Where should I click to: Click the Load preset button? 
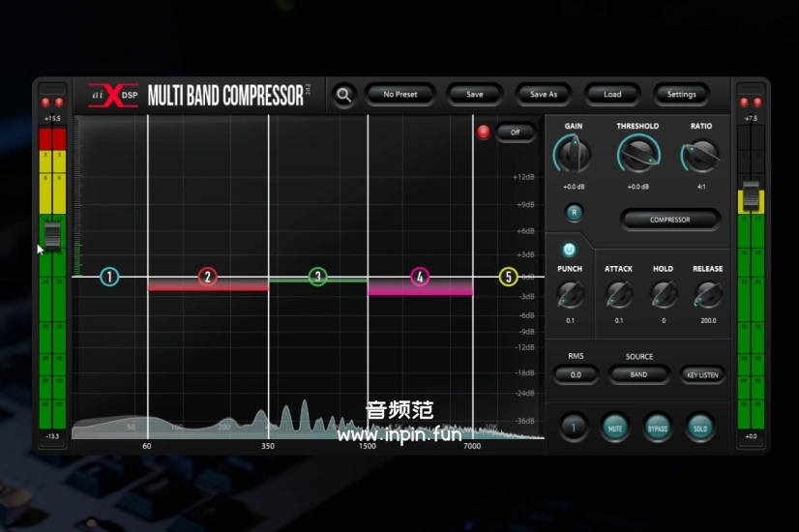pos(612,94)
